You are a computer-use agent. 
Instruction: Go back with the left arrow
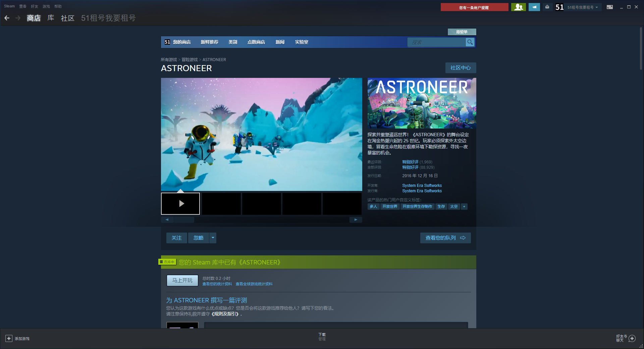(7, 18)
